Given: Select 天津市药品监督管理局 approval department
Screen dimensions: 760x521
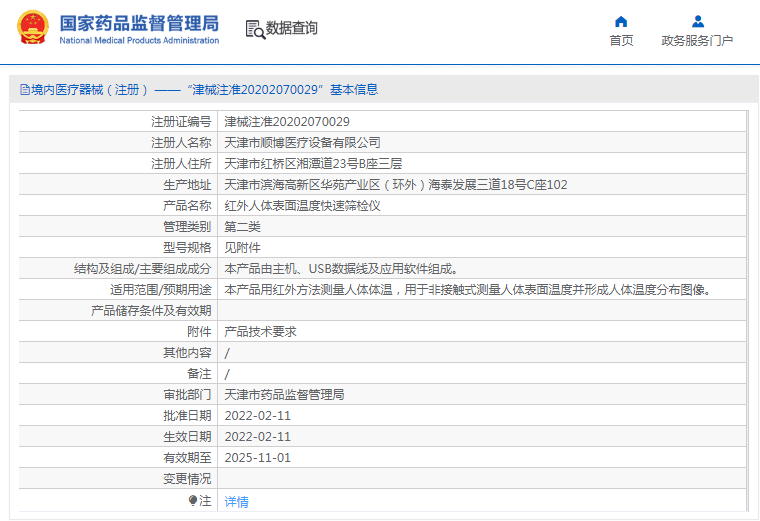Looking at the screenshot, I should point(284,395).
